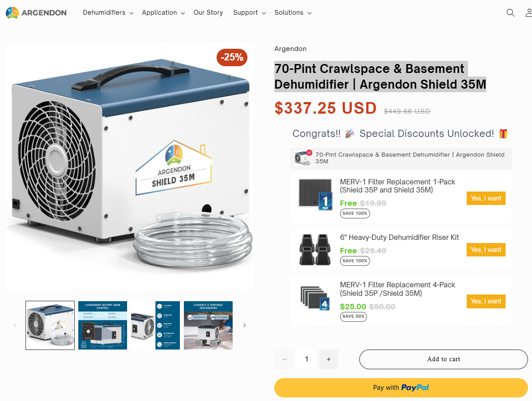
Task: Expand the Dehumidifiers menu
Action: [108, 13]
